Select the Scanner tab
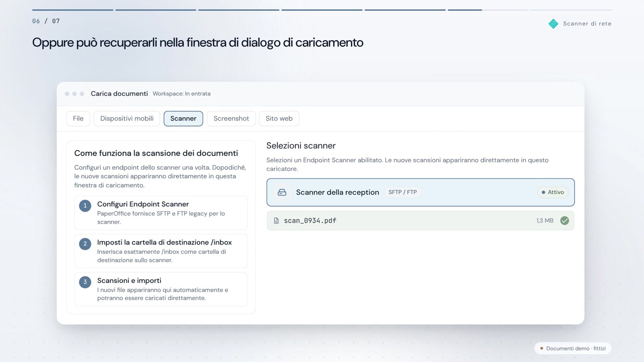This screenshot has height=362, width=644. (183, 119)
